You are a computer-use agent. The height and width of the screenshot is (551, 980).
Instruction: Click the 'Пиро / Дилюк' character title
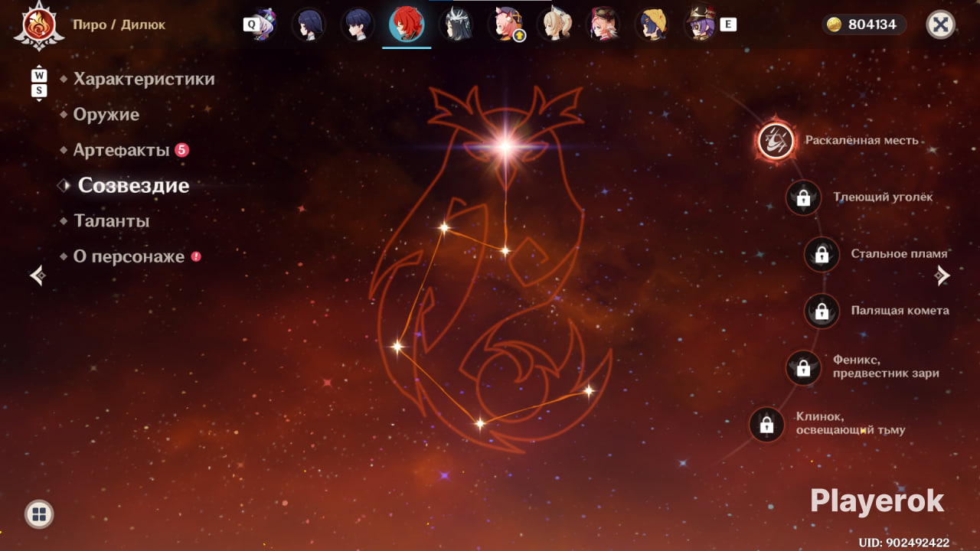(119, 24)
